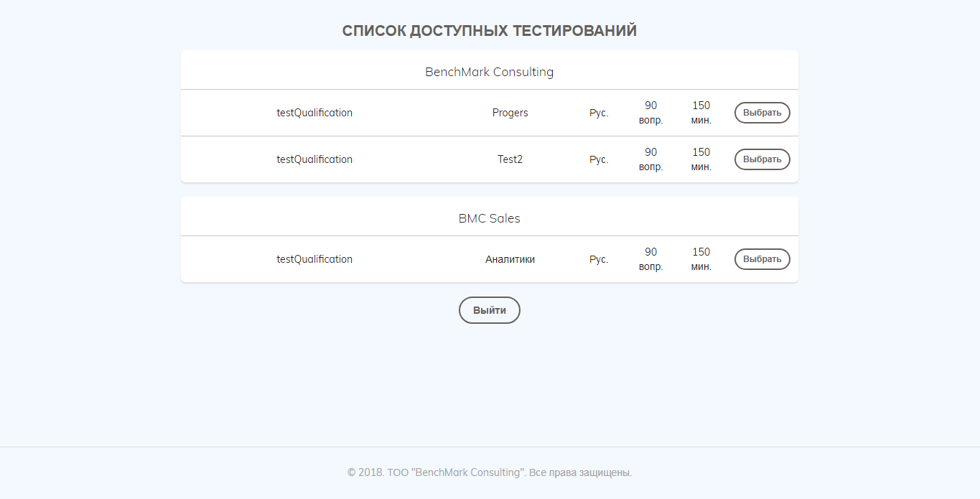Click 90 вопр. in the Аналитики row

[x=651, y=259]
